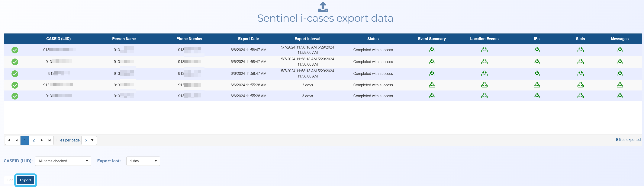Viewport: 644px width, 187px height.
Task: Download IPs file for third row
Action: pyautogui.click(x=536, y=73)
